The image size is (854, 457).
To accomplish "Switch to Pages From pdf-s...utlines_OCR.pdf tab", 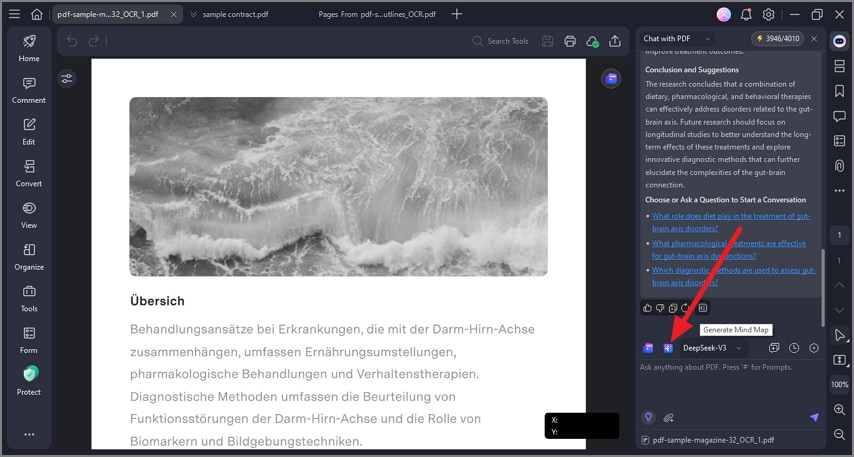I will 377,15.
